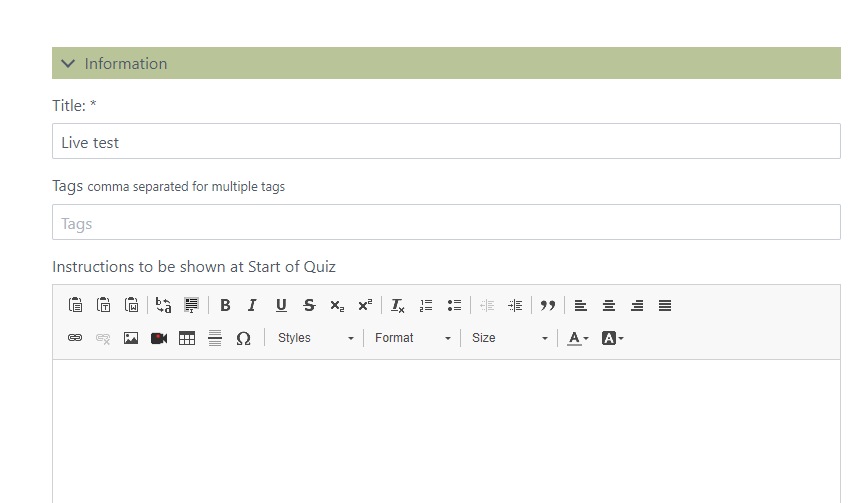The height and width of the screenshot is (503, 868).
Task: Apply block quote formatting
Action: click(547, 306)
